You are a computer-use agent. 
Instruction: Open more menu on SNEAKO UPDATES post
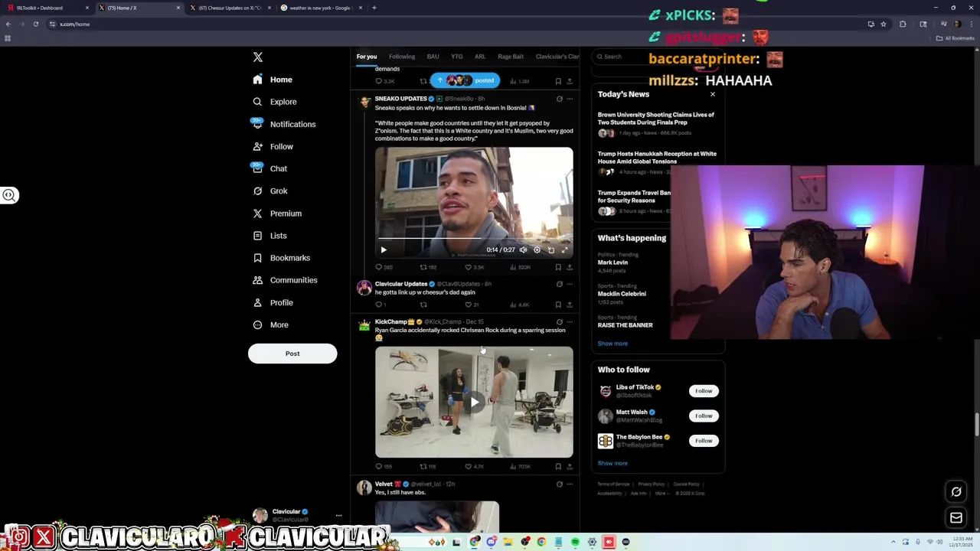[x=570, y=99]
